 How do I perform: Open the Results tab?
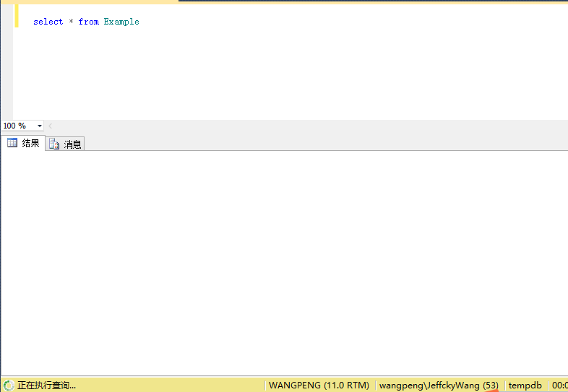(x=23, y=144)
